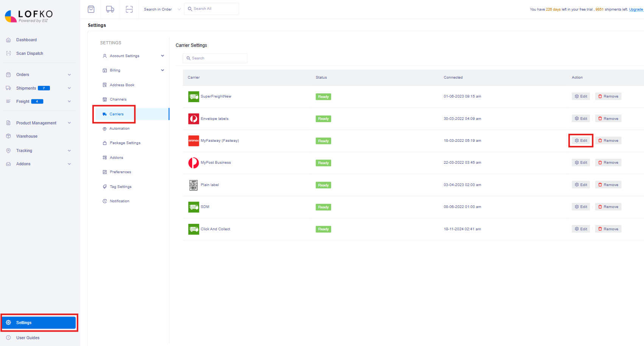Open Package Settings
644x346 pixels.
(125, 143)
